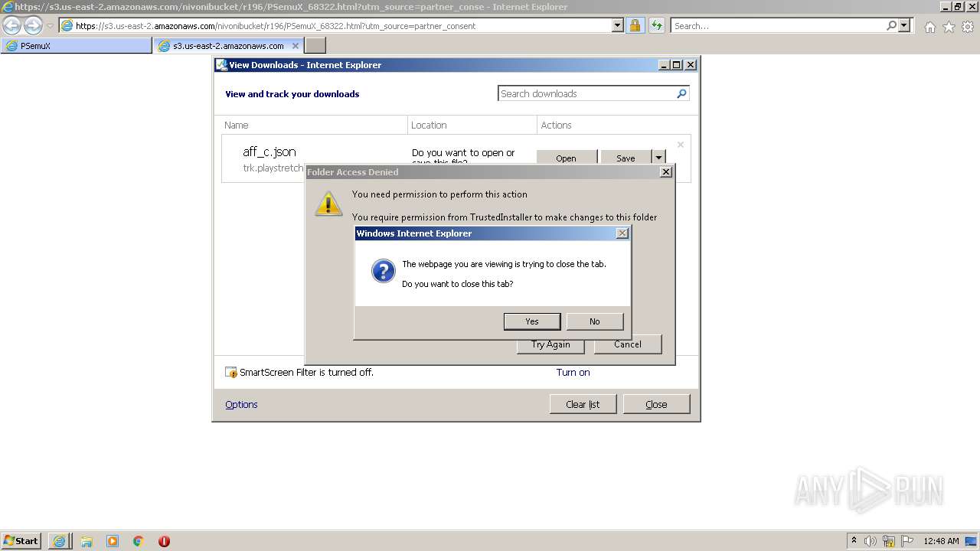Expand search provider dropdown
The height and width of the screenshot is (551, 980).
(905, 25)
